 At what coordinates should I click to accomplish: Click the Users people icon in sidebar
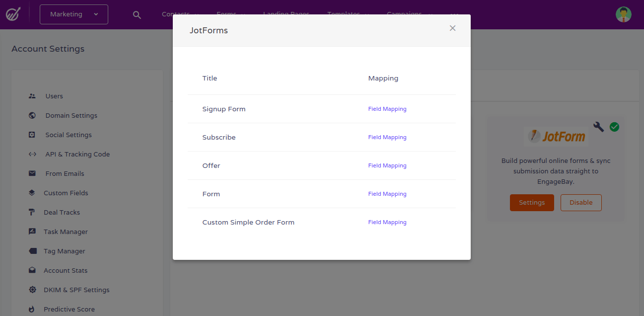tap(32, 96)
